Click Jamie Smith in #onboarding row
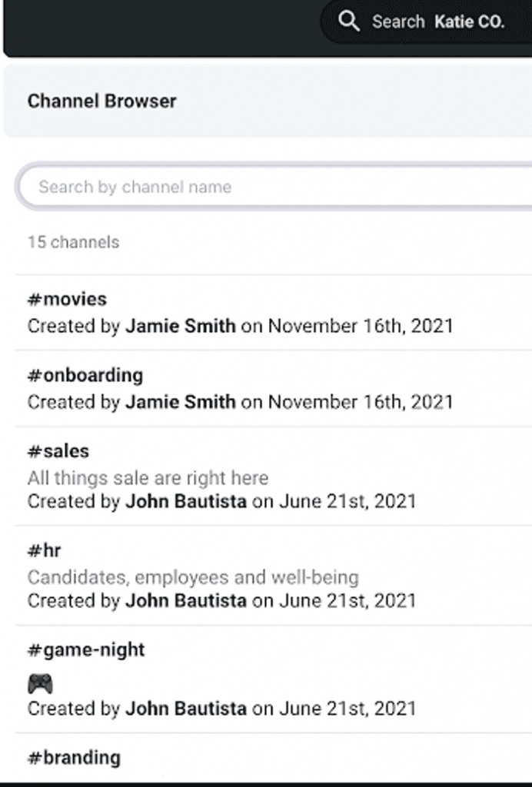 click(x=181, y=402)
